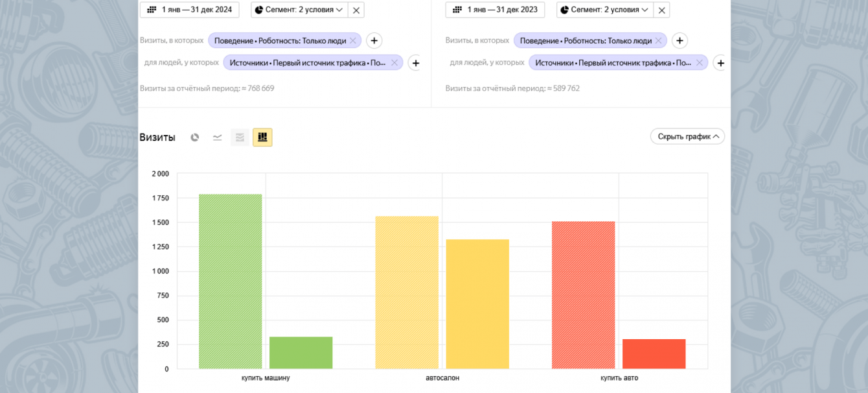Viewport: 868px width, 393px height.
Task: Open the 2024 date range picker
Action: tap(190, 10)
